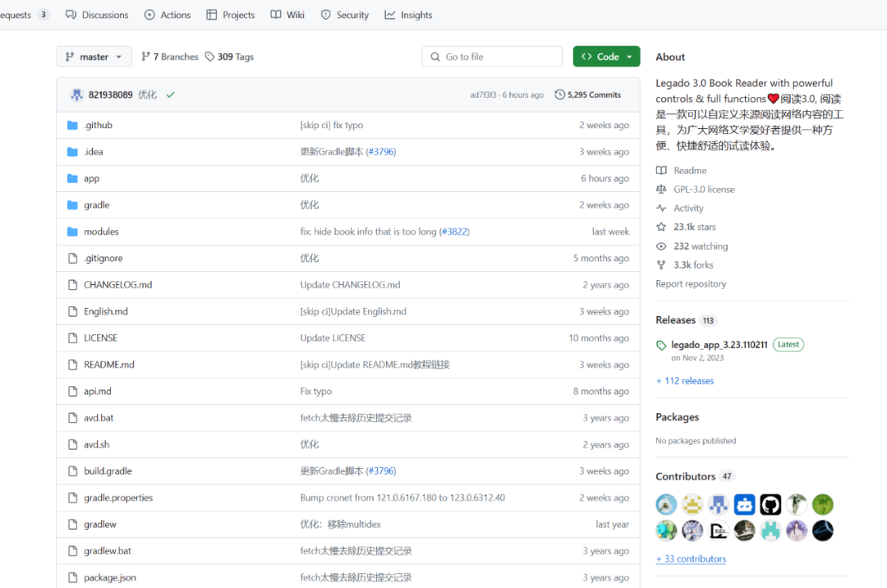Open the .github folder icon
The width and height of the screenshot is (887, 588).
[72, 125]
